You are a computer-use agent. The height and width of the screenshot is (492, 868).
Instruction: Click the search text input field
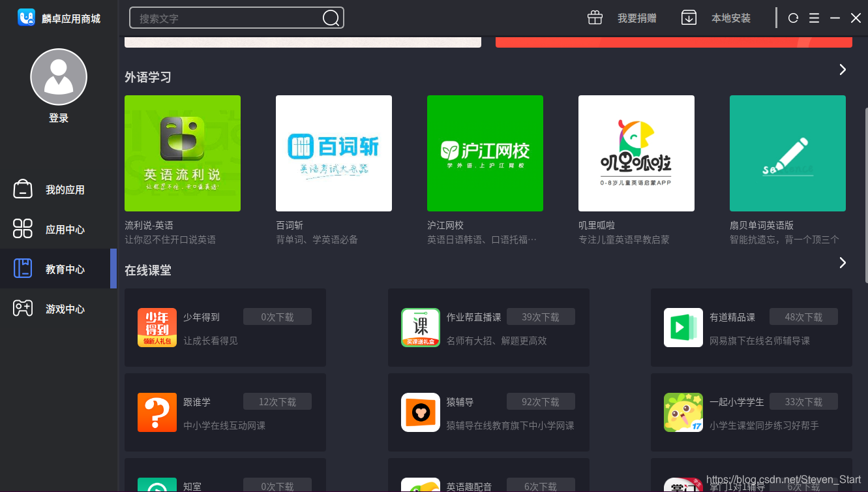pos(237,18)
